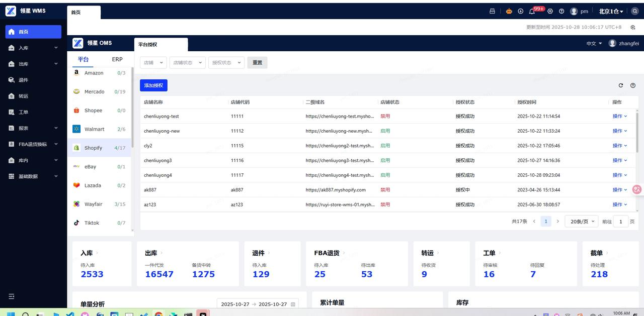Switch to the 平台 tab

click(83, 59)
